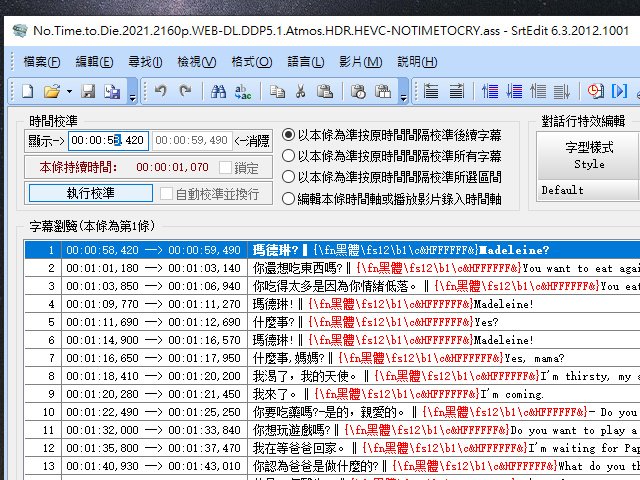Open Find with the binoculars icon
640x480 pixels.
click(218, 91)
